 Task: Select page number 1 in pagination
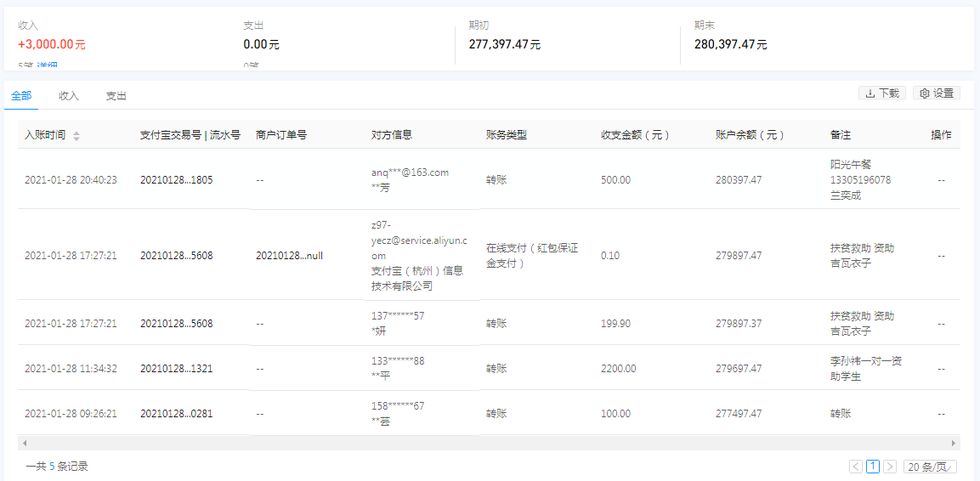[873, 467]
